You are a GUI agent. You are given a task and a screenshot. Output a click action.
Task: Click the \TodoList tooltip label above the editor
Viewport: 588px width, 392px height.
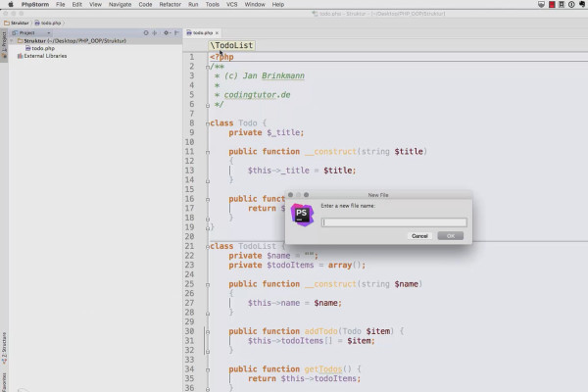click(231, 45)
